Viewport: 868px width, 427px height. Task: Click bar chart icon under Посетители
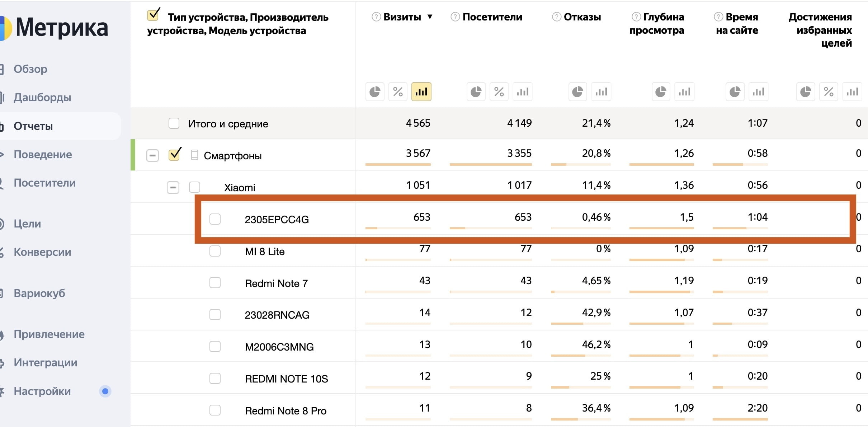tap(523, 92)
